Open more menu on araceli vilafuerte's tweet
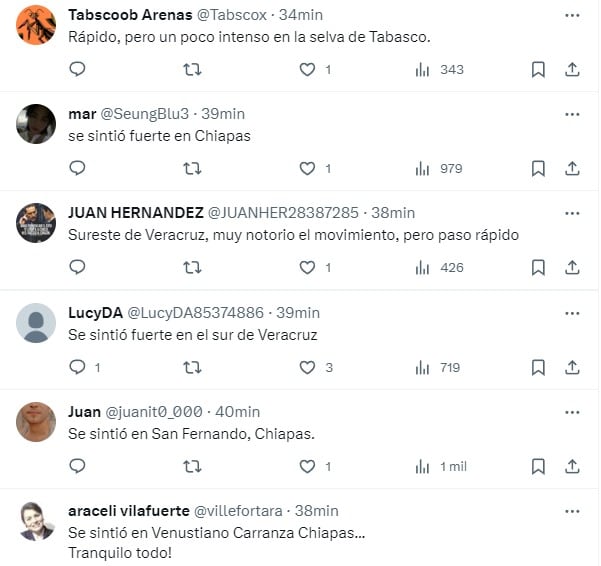 click(x=572, y=511)
